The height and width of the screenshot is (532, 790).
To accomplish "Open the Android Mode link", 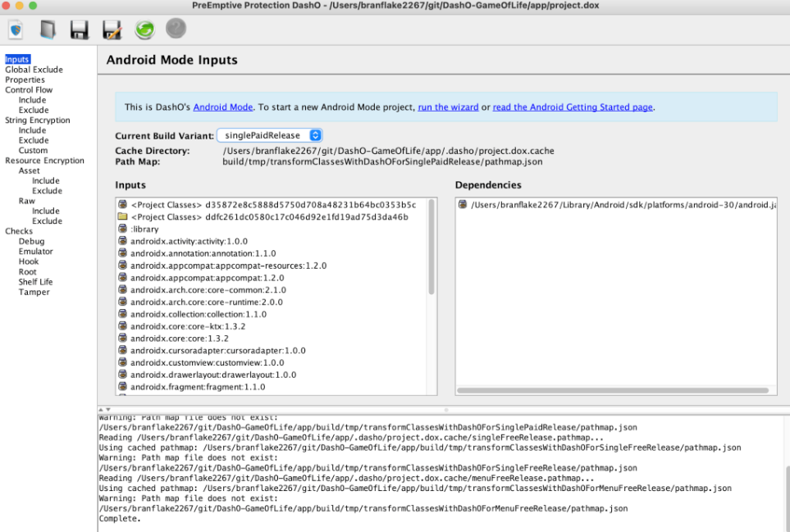I will click(223, 107).
